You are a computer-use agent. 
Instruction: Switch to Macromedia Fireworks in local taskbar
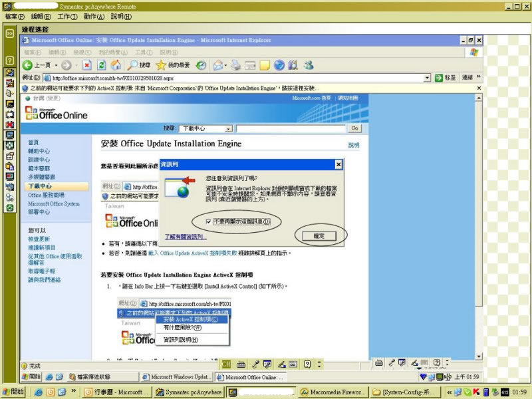click(333, 392)
